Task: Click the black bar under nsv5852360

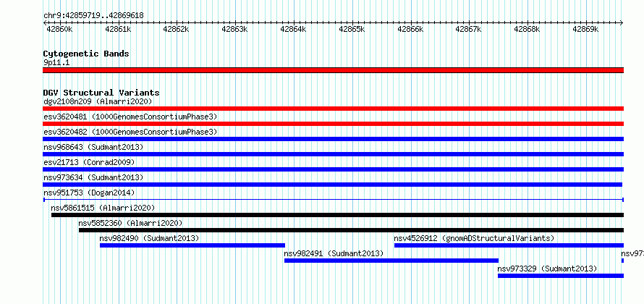Action: [351, 230]
